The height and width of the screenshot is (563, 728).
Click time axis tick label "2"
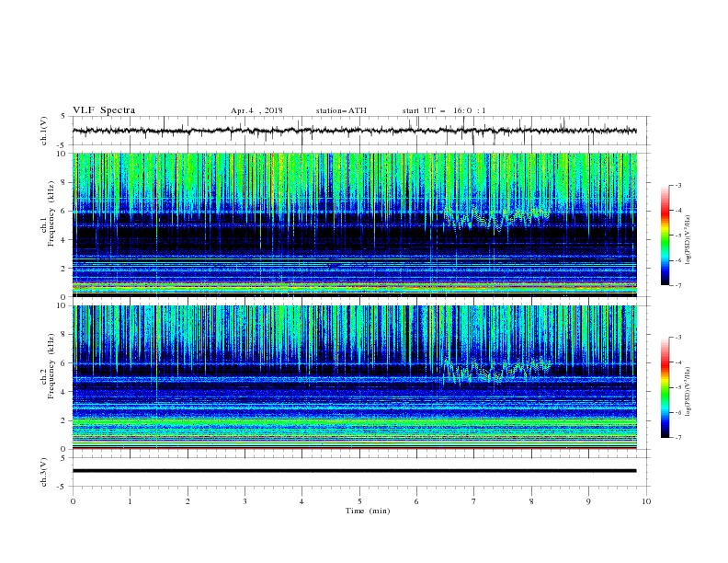pyautogui.click(x=188, y=501)
